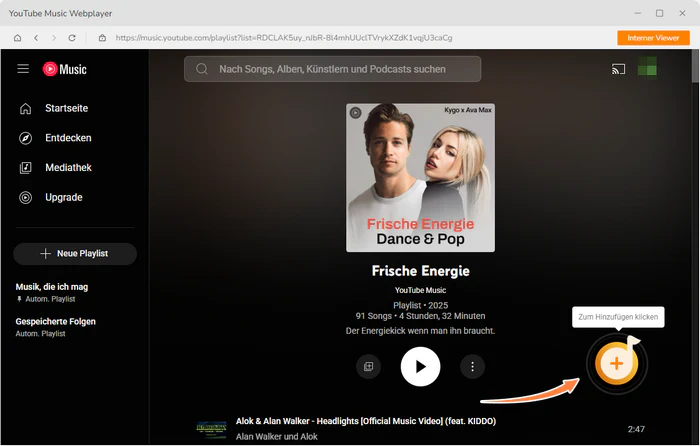Open the Cast to device icon

[x=618, y=69]
